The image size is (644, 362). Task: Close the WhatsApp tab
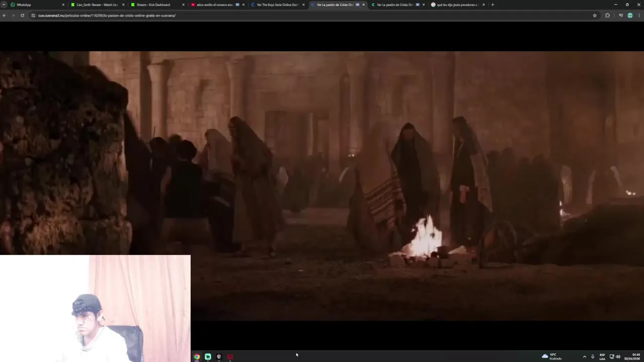point(63,5)
